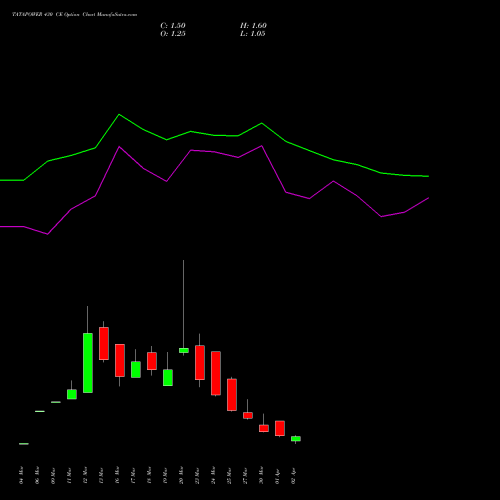Select the red candle on 13 Mar
The width and height of the screenshot is (500, 500).
coord(104,343)
